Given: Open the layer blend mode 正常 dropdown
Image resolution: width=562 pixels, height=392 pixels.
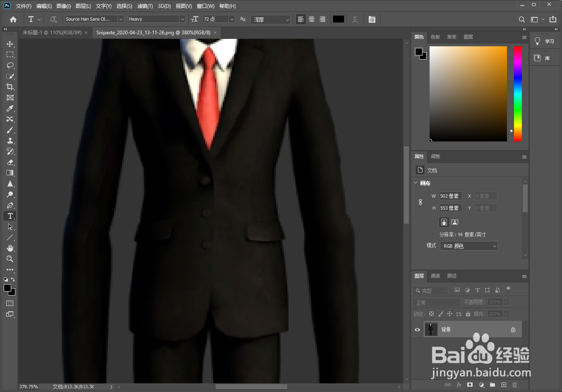Looking at the screenshot, I should [x=437, y=303].
